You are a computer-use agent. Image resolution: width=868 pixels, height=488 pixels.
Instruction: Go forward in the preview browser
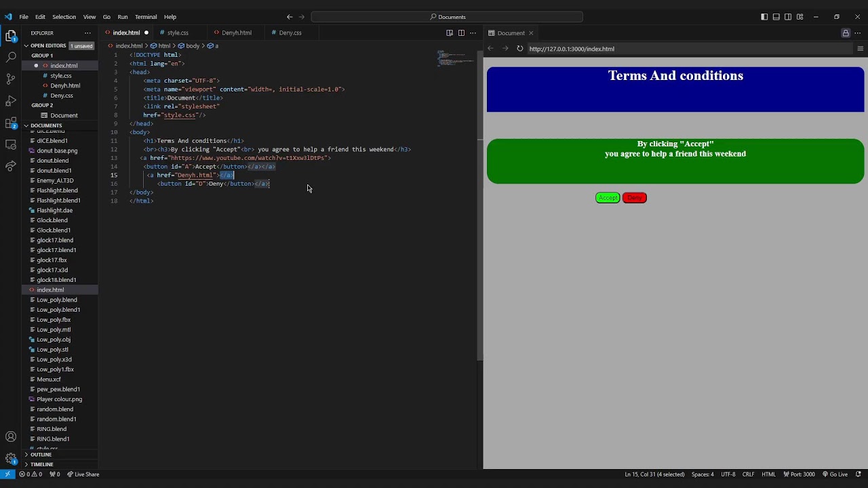505,49
